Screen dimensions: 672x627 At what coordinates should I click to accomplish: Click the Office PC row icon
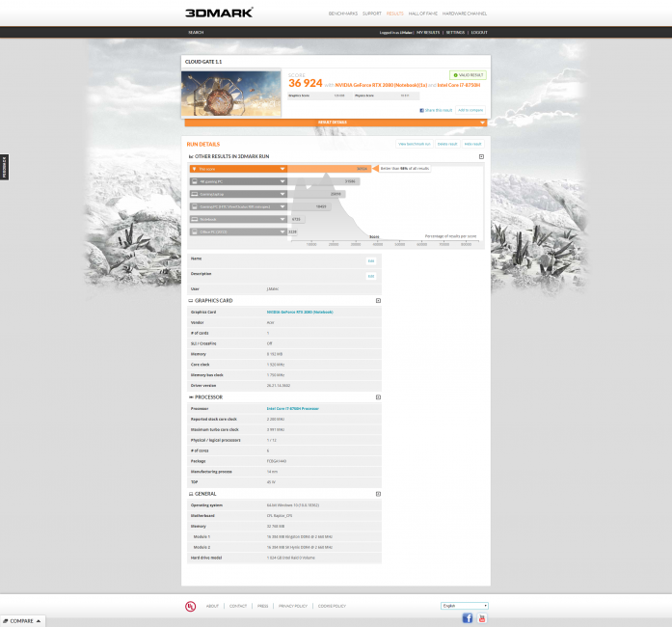coord(194,232)
